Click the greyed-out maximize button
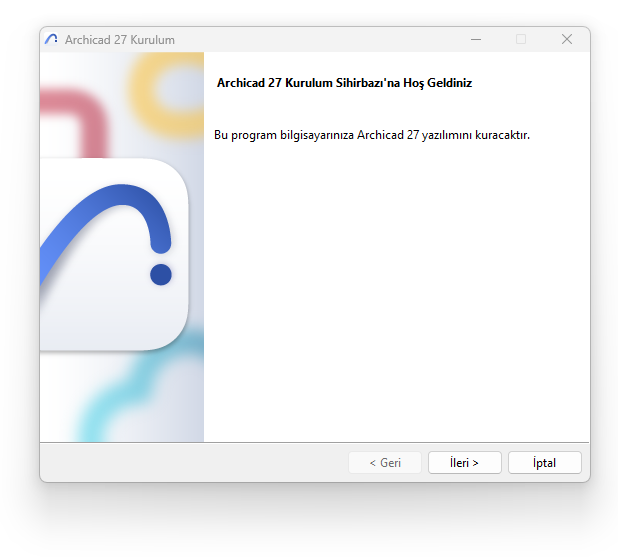Screen dimensions: 618x557 [x=521, y=39]
